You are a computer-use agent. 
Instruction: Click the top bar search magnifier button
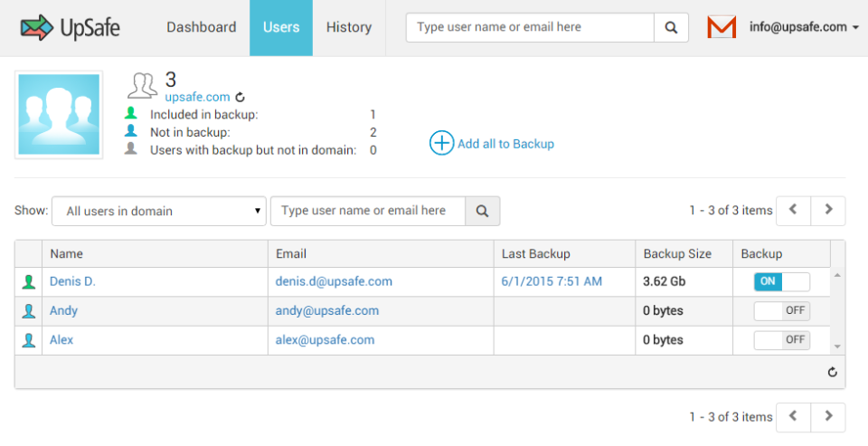pyautogui.click(x=671, y=27)
